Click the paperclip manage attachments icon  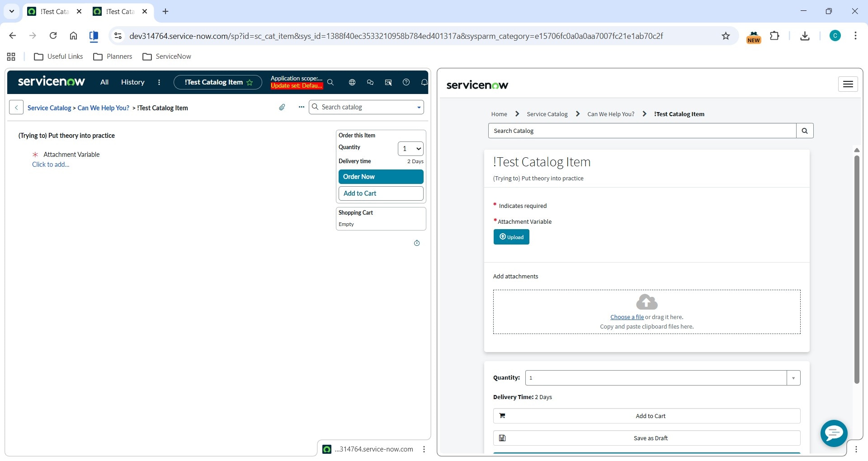tap(282, 107)
